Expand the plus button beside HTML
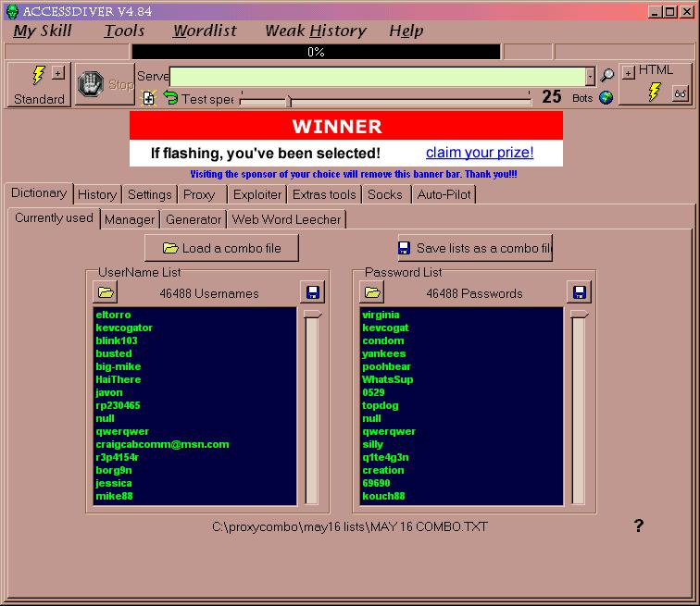The width and height of the screenshot is (700, 606). (x=629, y=73)
